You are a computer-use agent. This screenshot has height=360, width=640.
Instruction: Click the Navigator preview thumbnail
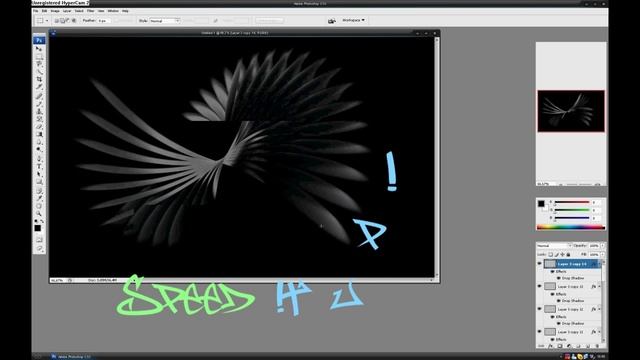(x=571, y=111)
